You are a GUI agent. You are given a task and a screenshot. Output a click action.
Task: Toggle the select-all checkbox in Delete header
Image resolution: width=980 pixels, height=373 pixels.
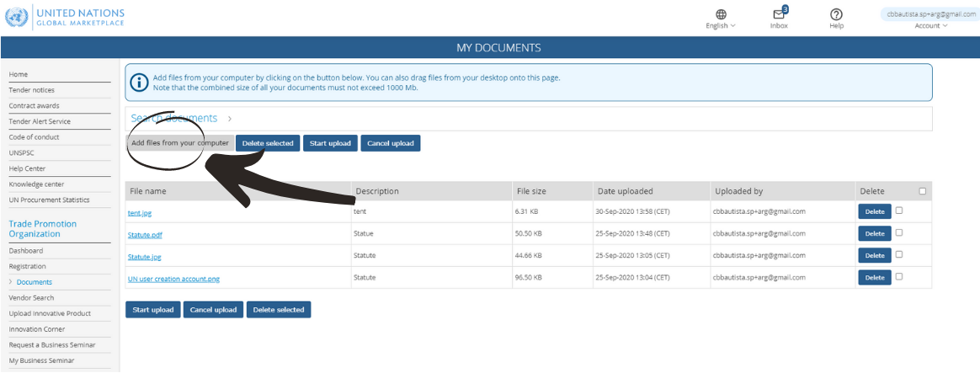point(923,191)
